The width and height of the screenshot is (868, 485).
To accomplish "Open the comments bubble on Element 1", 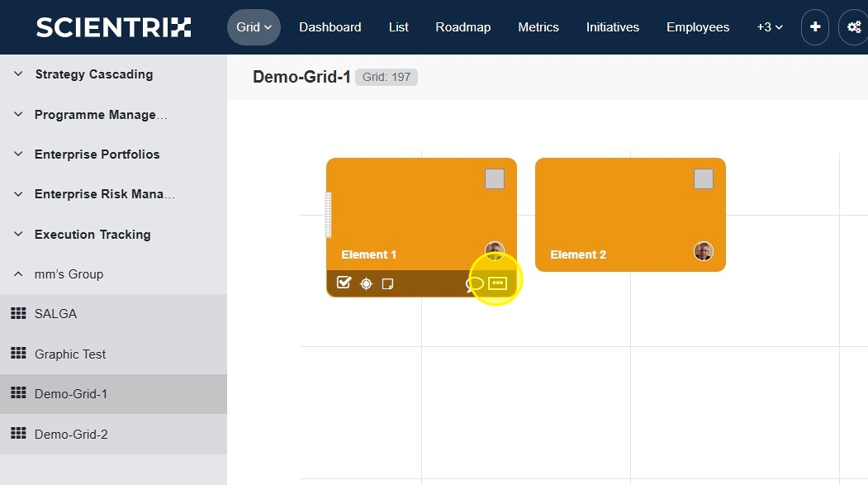I will [474, 284].
